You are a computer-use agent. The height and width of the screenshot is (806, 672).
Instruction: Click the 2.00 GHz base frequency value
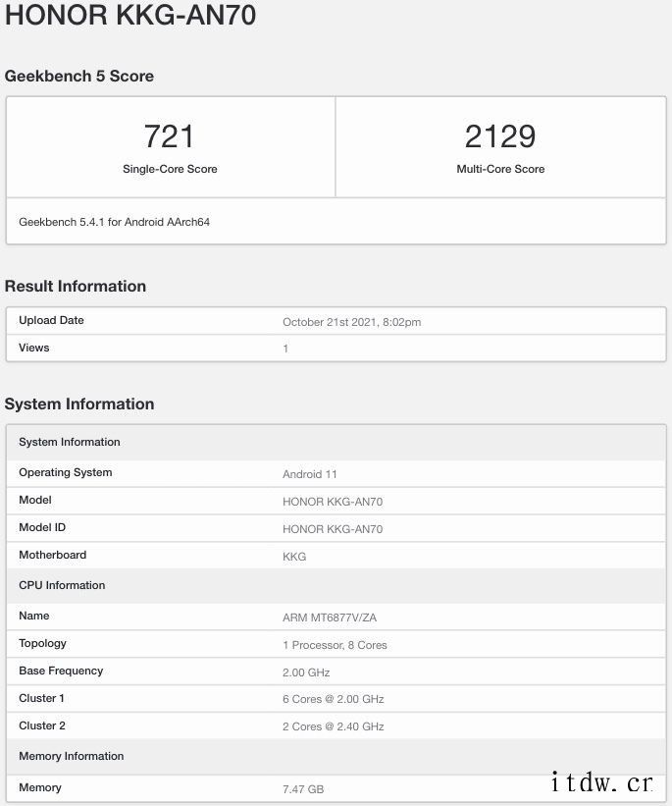306,672
